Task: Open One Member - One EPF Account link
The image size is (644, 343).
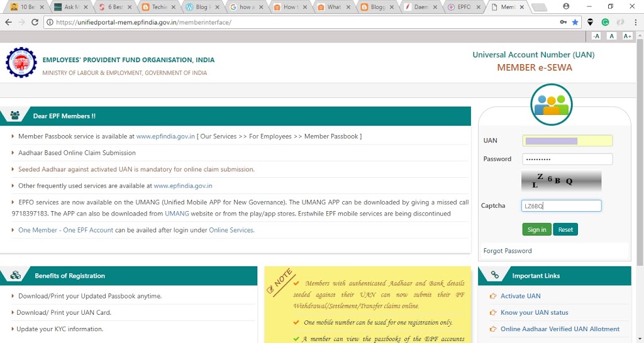Action: tap(65, 230)
